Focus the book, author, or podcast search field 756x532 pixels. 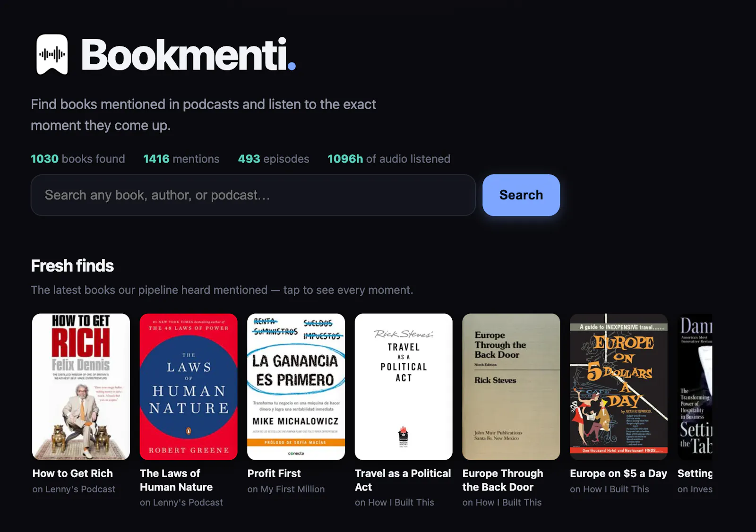pos(253,195)
